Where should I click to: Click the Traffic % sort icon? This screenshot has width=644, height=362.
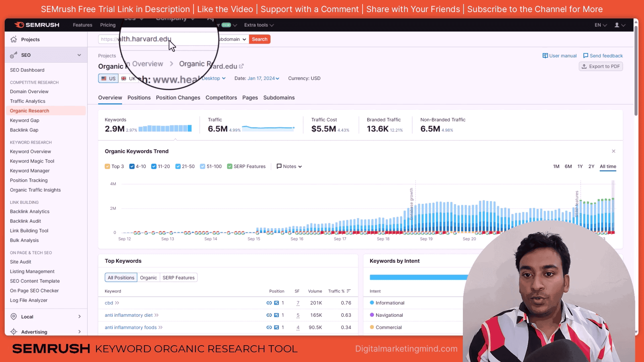348,291
